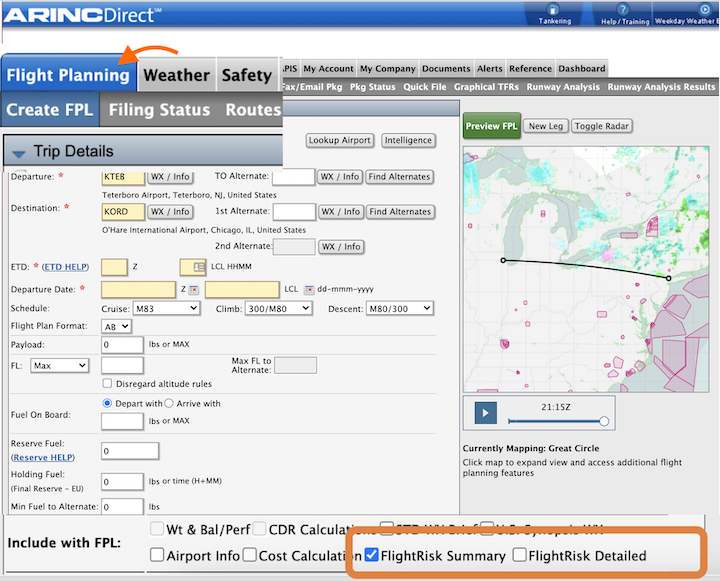Click WX / Info next to Departure

pyautogui.click(x=170, y=176)
